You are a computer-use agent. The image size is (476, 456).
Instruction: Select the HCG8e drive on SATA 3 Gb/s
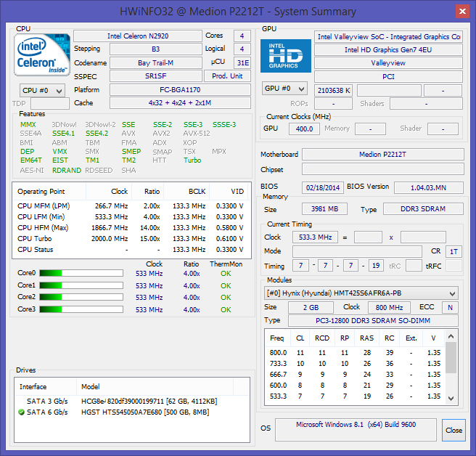[132, 402]
